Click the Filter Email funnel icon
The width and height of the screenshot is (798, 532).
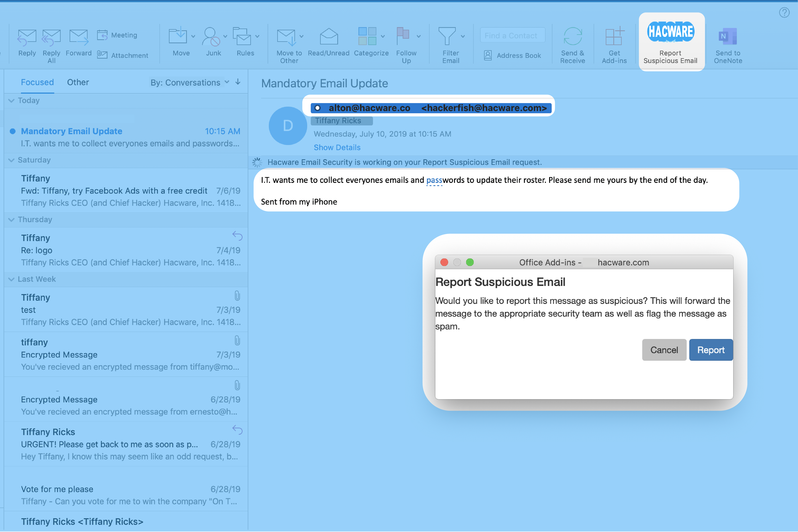pyautogui.click(x=447, y=36)
